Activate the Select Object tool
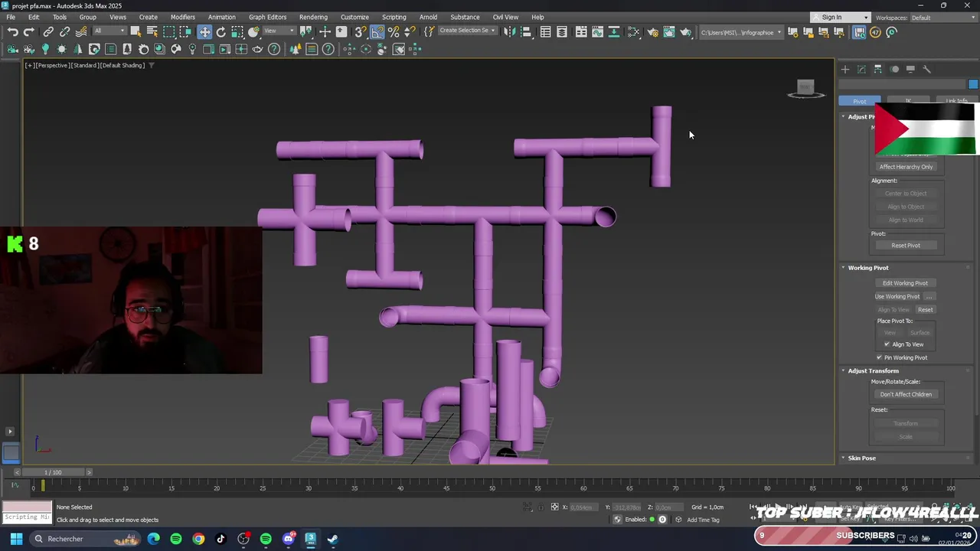980x551 pixels. (136, 32)
